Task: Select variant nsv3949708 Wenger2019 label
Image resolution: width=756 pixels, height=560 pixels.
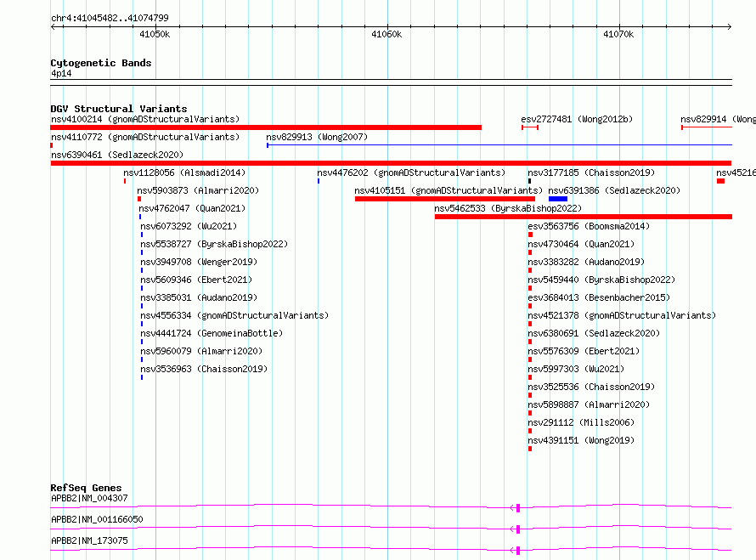Action: click(199, 262)
